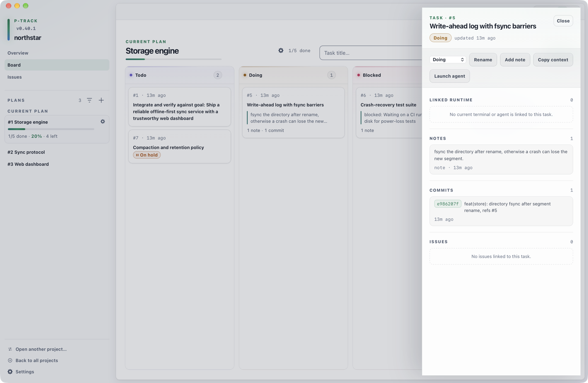Click the red Blocked column dot
Image resolution: width=588 pixels, height=383 pixels.
tap(358, 75)
